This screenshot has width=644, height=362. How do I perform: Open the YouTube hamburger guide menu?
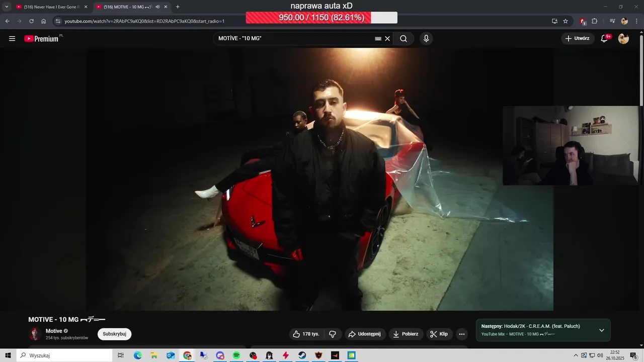[12, 39]
